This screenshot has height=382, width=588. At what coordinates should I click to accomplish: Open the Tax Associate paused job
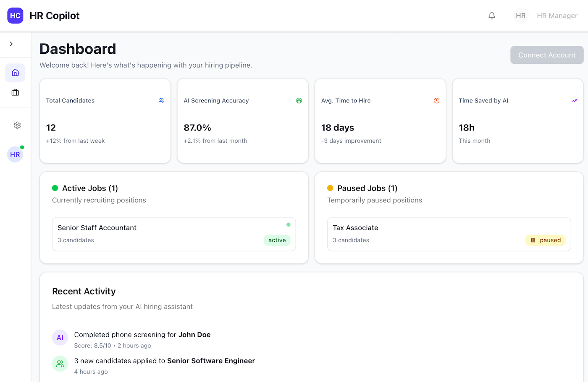click(355, 228)
